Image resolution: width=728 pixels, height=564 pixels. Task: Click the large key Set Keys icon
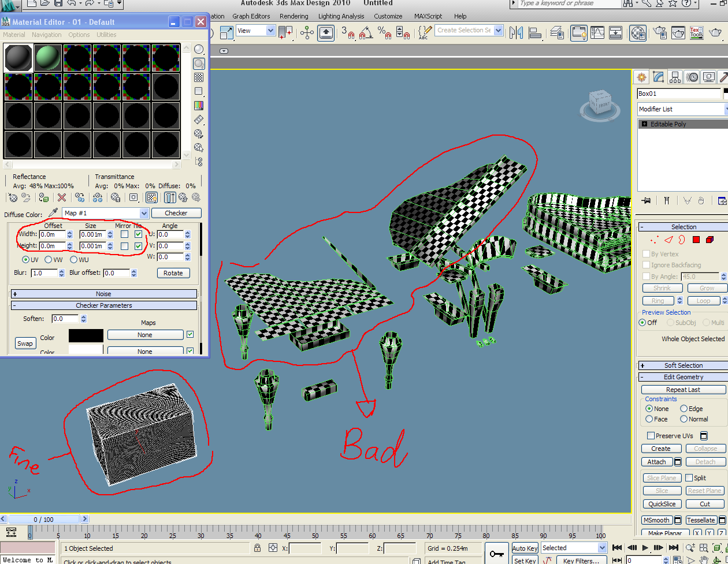[496, 553]
